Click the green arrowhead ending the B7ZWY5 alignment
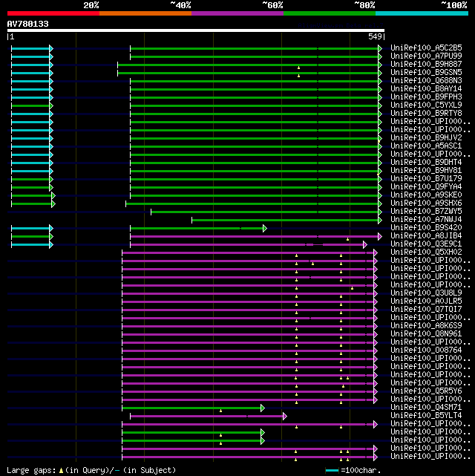The image size is (475, 476). [x=379, y=212]
